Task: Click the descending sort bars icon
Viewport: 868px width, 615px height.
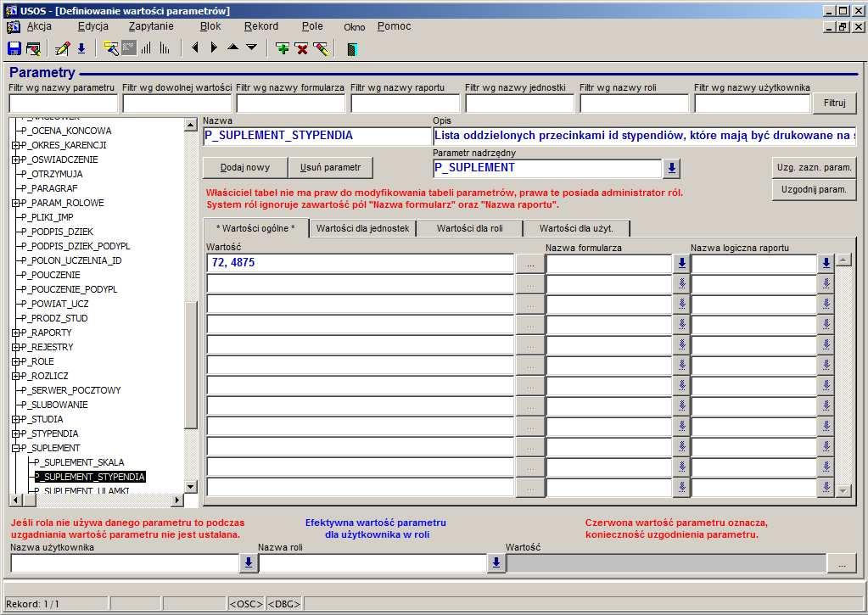Action: (x=165, y=48)
